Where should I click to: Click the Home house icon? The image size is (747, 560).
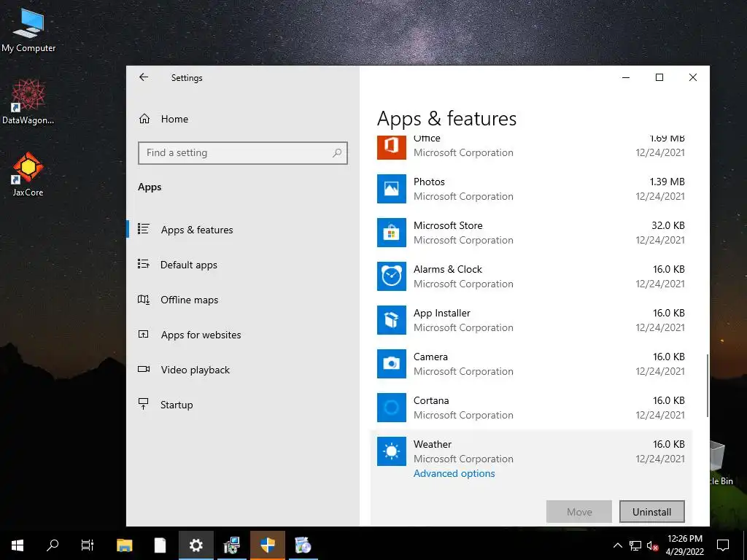(144, 119)
